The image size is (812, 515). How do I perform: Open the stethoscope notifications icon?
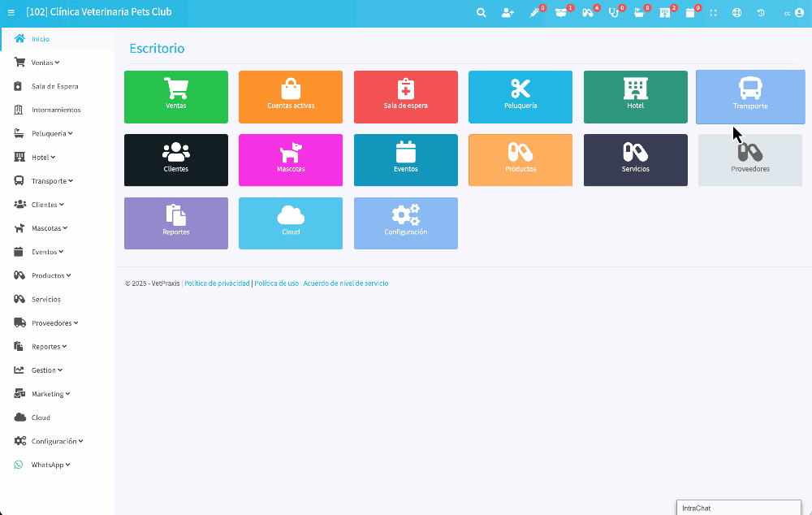(613, 13)
